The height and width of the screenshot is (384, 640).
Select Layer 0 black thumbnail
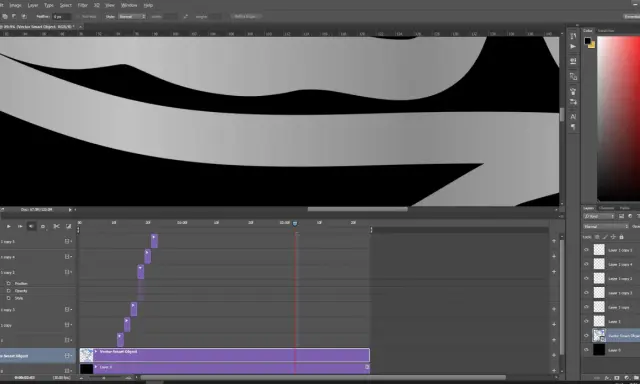[x=599, y=350]
